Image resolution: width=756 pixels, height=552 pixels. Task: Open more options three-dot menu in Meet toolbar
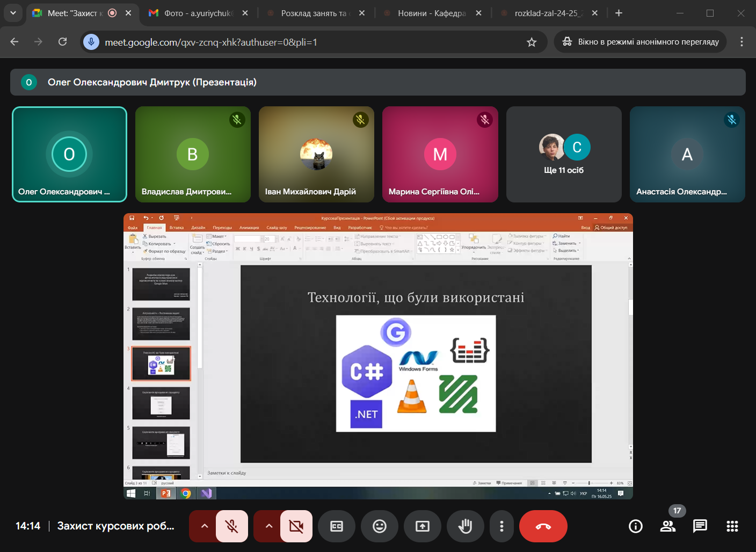(501, 526)
